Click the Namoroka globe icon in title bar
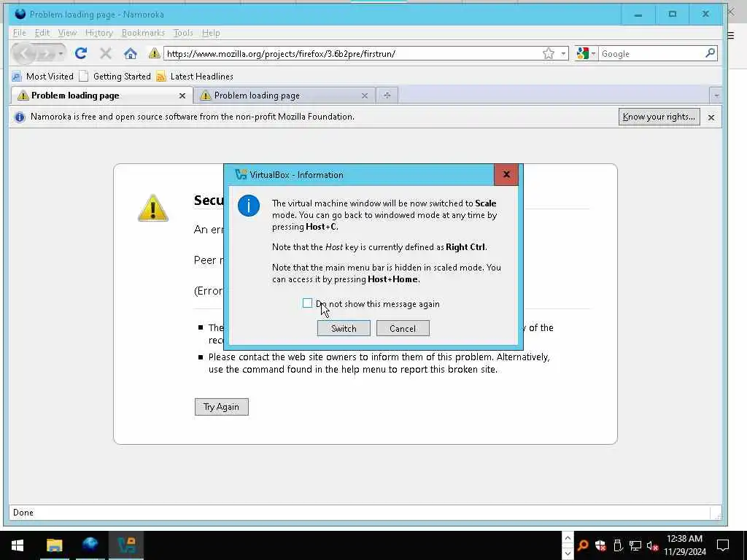The image size is (747, 560). coord(20,14)
